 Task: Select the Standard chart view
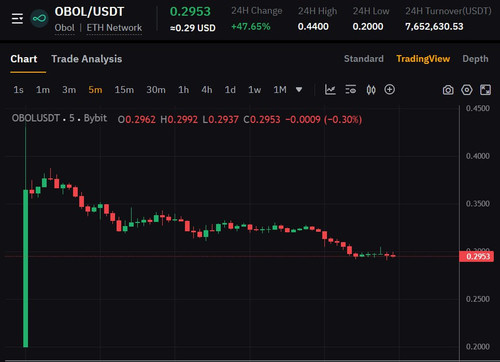(x=364, y=59)
